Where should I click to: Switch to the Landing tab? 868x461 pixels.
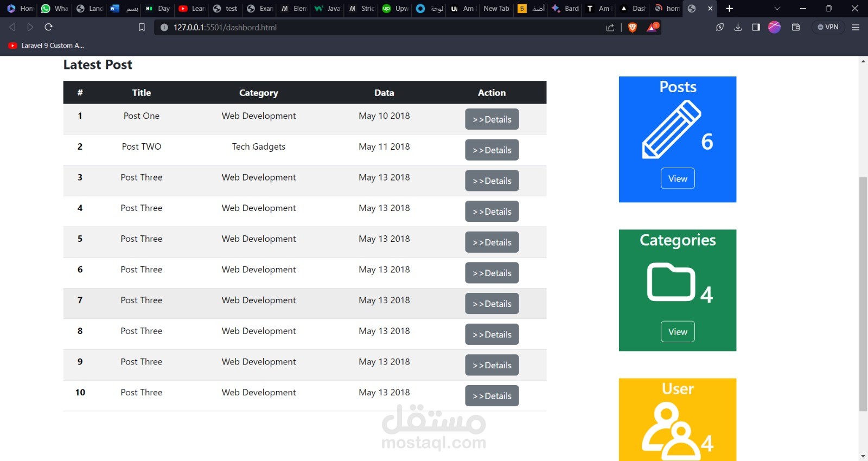pos(90,9)
